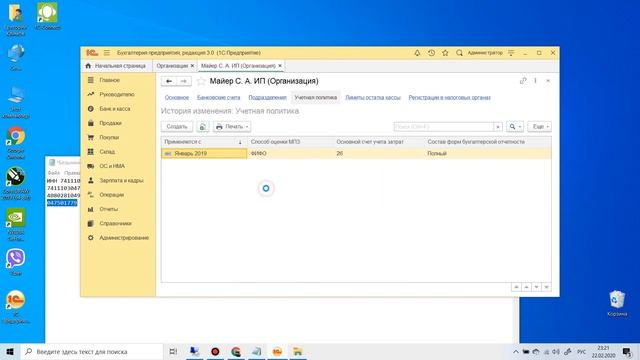Focus the list search input field
The image size is (640, 360).
[x=444, y=127]
